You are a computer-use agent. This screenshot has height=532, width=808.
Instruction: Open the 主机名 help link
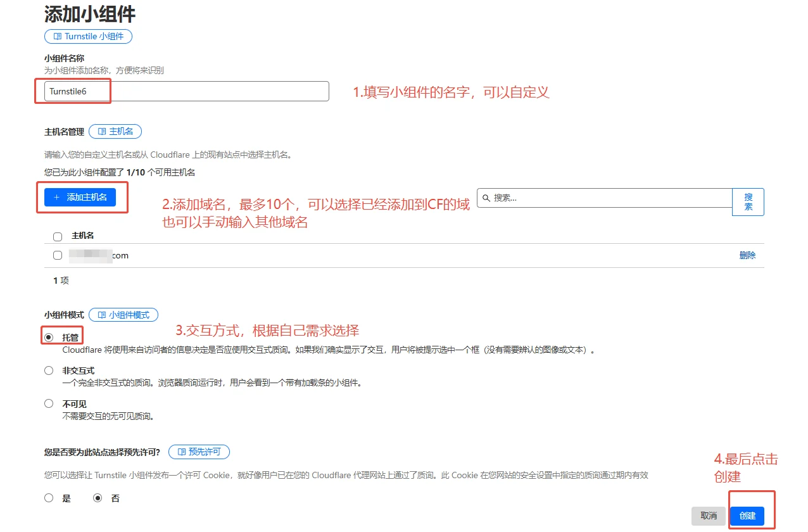tap(115, 131)
